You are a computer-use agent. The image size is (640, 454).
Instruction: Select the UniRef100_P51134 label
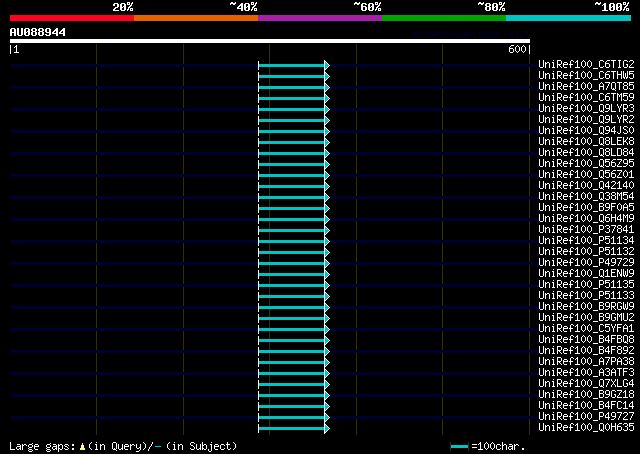click(586, 241)
